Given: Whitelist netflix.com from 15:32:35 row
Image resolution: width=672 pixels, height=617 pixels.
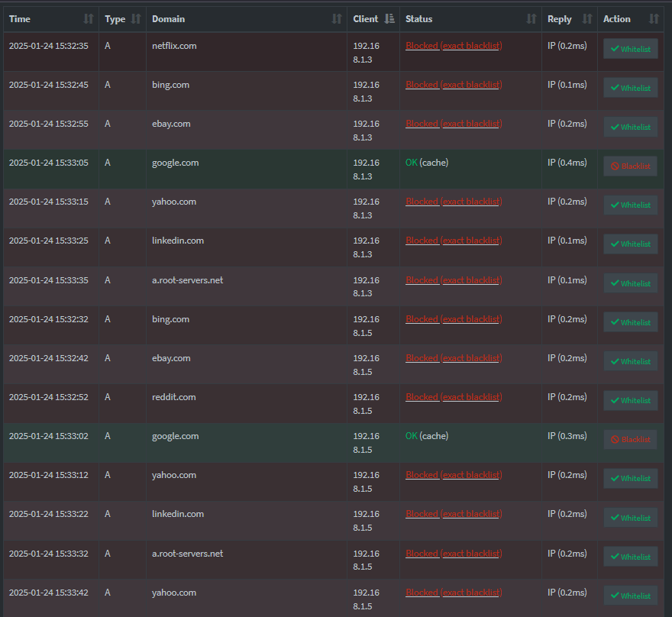Looking at the screenshot, I should tap(631, 49).
